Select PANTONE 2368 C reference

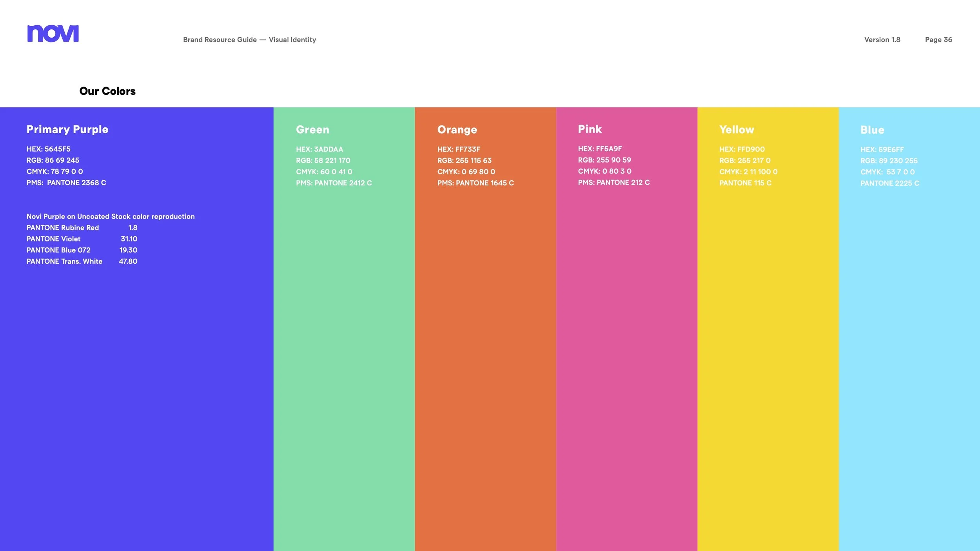click(x=66, y=183)
